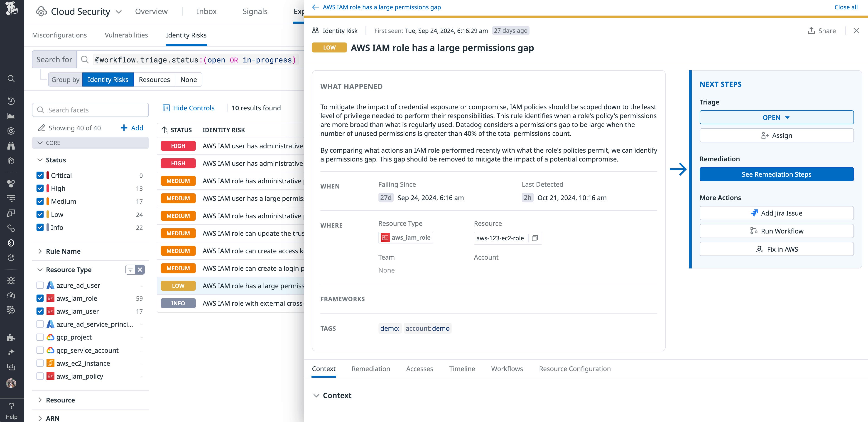Copy the aws-123-ec2-role resource name
Image resolution: width=868 pixels, height=422 pixels.
tap(535, 238)
